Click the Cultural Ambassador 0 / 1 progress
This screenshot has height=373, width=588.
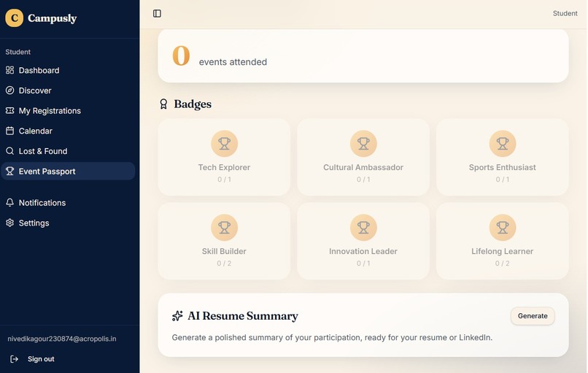(363, 180)
